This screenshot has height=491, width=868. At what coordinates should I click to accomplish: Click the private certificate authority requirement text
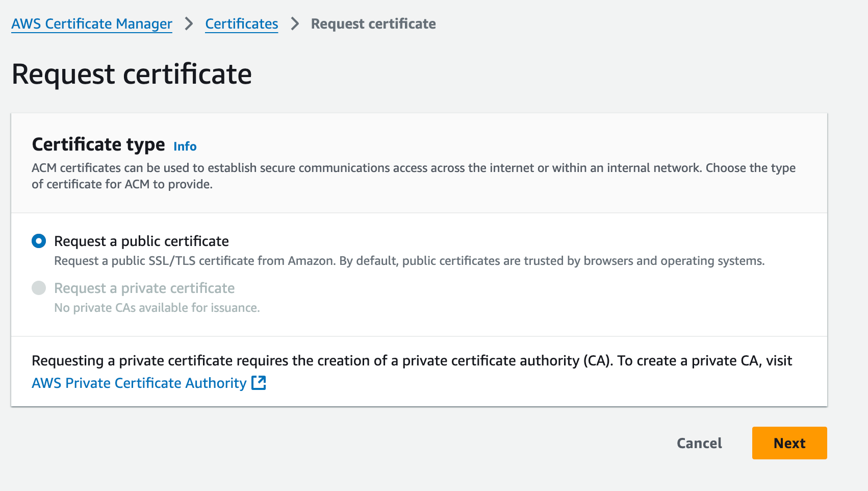pos(412,361)
